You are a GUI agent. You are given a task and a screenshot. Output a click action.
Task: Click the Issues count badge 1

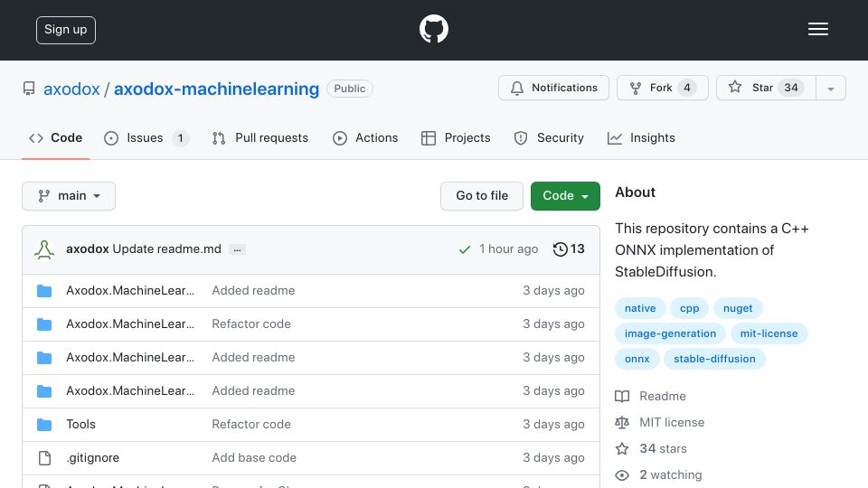[180, 137]
